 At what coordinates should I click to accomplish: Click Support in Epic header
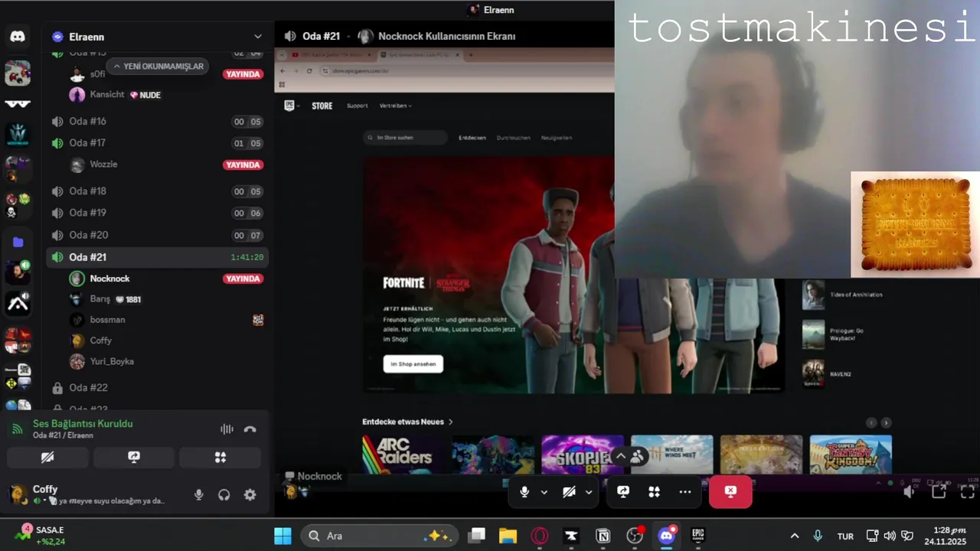pos(357,106)
